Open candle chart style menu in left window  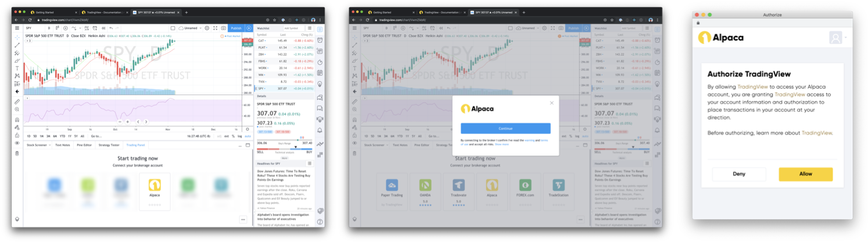pos(58,28)
